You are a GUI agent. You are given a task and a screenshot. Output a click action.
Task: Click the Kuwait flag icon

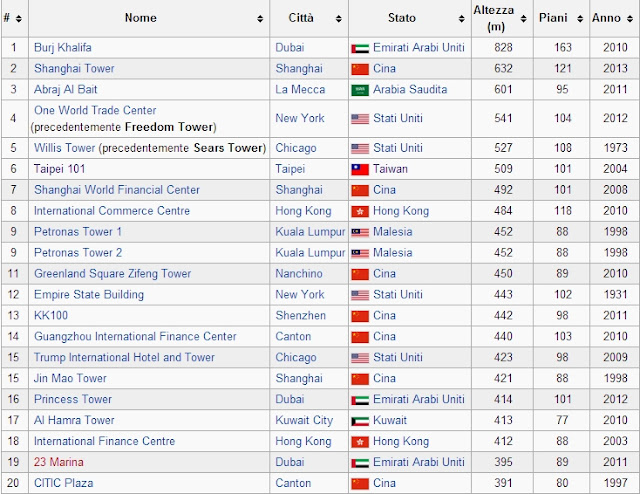point(360,421)
